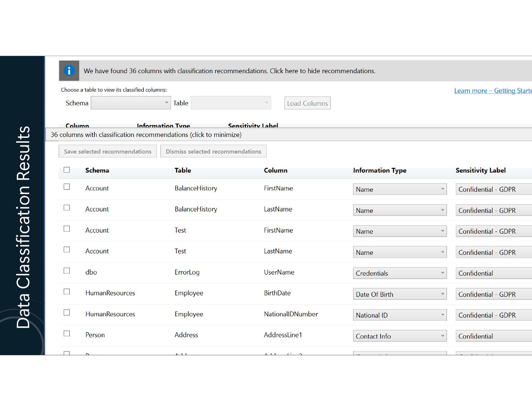Open Sensitivity Label dropdown for Test LastName
Viewport: 532px width, 411px height.
tap(494, 252)
